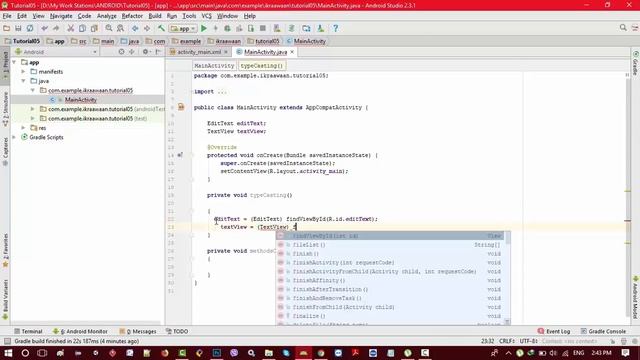Click the Cut scissors icon
The width and height of the screenshot is (640, 360).
[71, 28]
